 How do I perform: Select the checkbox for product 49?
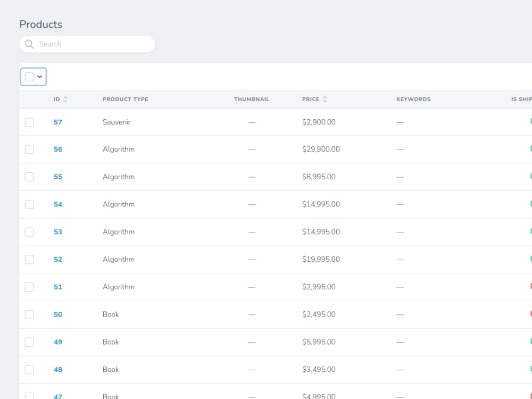[x=29, y=342]
